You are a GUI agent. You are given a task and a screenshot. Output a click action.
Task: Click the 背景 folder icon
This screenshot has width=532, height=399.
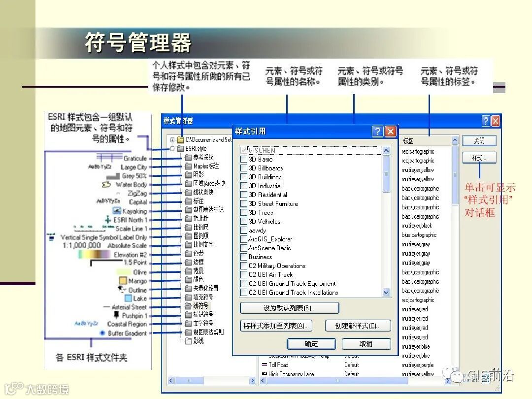tap(188, 271)
